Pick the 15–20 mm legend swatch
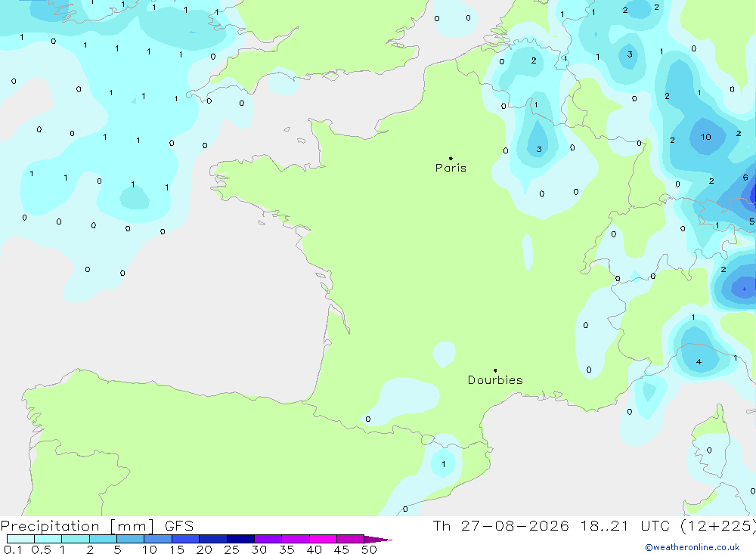Image resolution: width=756 pixels, height=554 pixels. 186,539
